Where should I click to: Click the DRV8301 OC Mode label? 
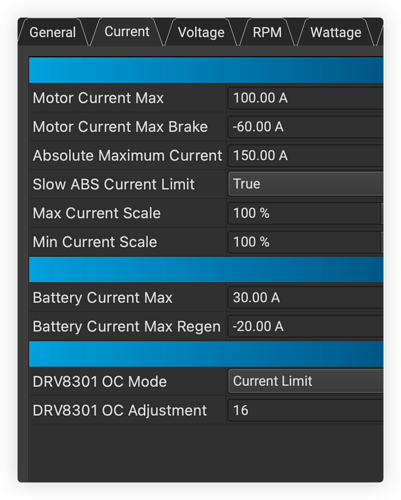click(100, 382)
